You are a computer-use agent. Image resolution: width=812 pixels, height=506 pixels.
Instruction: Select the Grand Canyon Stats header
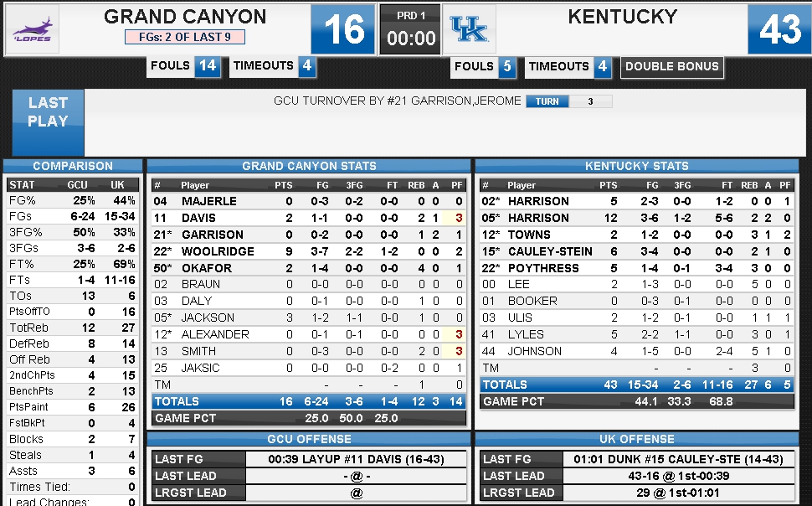point(309,166)
